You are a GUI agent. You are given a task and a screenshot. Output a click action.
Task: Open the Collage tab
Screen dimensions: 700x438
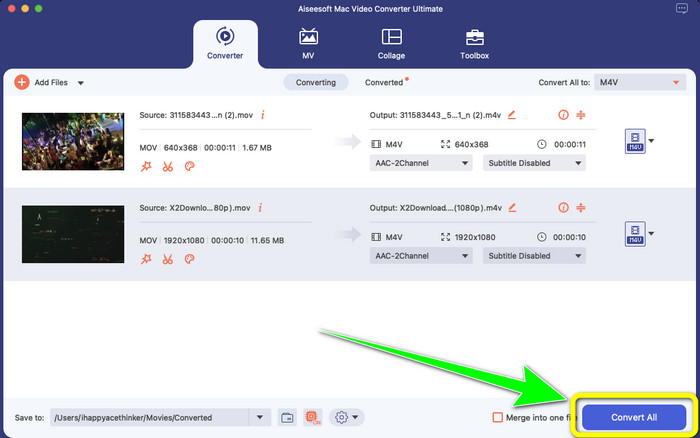tap(392, 44)
